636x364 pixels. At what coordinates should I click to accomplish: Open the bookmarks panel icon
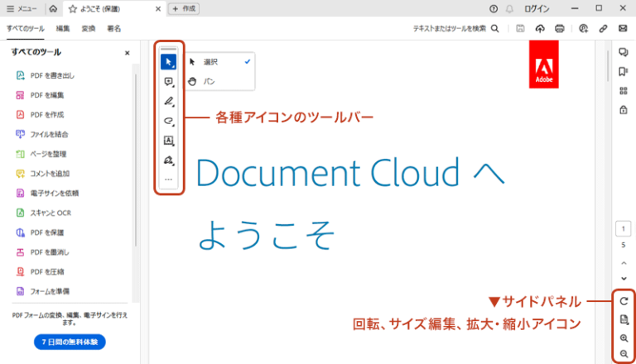[x=624, y=72]
